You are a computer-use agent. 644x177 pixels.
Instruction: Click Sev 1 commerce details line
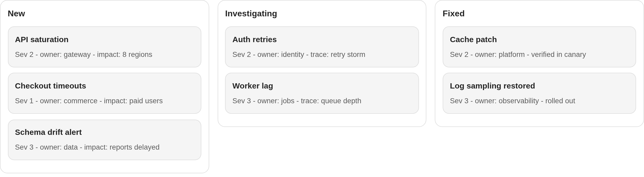[89, 101]
